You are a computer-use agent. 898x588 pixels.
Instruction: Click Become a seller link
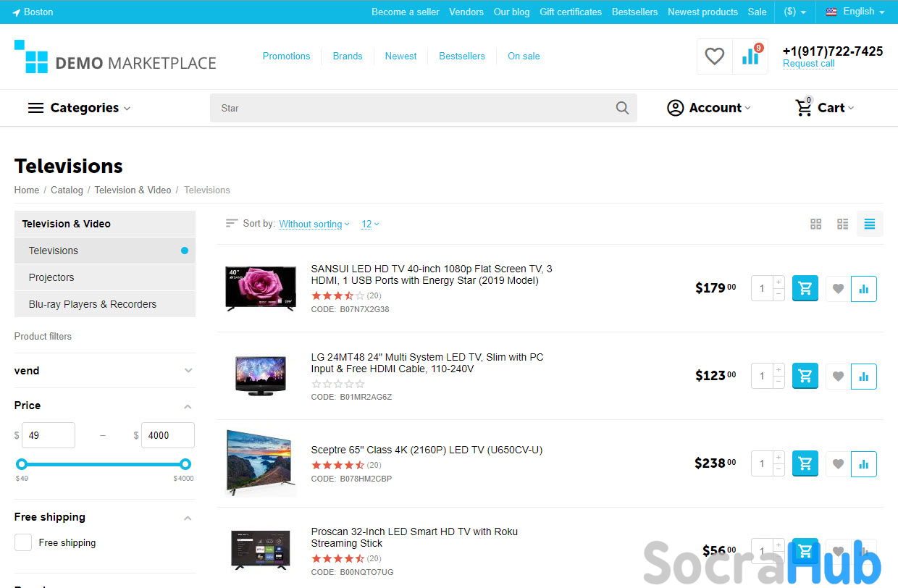[406, 12]
